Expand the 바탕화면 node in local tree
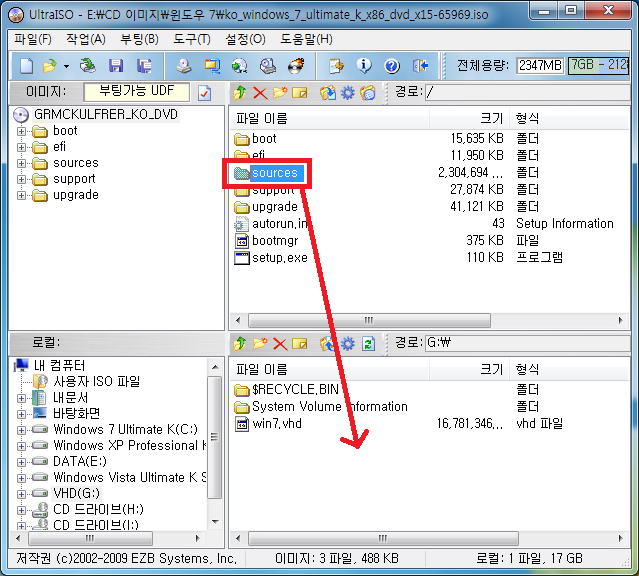This screenshot has width=639, height=576. [21, 414]
